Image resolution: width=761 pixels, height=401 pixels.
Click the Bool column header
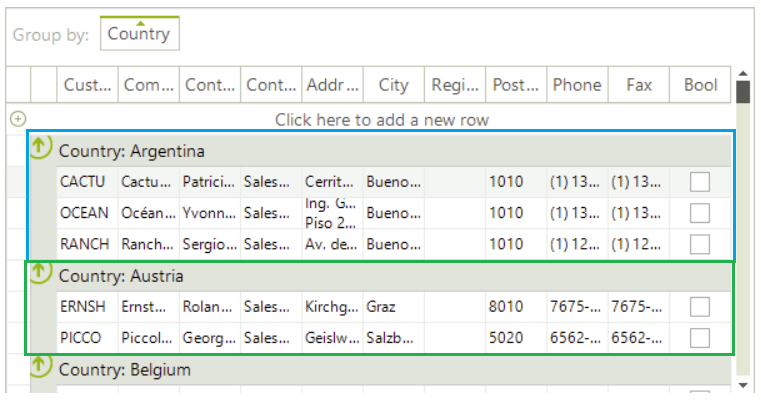700,85
